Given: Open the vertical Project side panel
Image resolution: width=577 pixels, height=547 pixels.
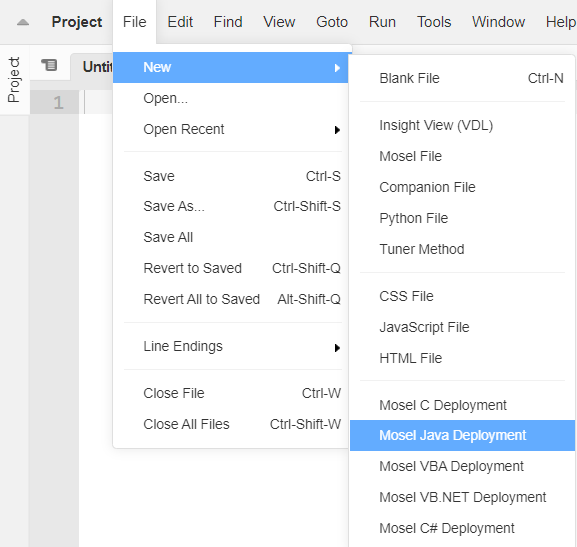Looking at the screenshot, I should tap(14, 80).
